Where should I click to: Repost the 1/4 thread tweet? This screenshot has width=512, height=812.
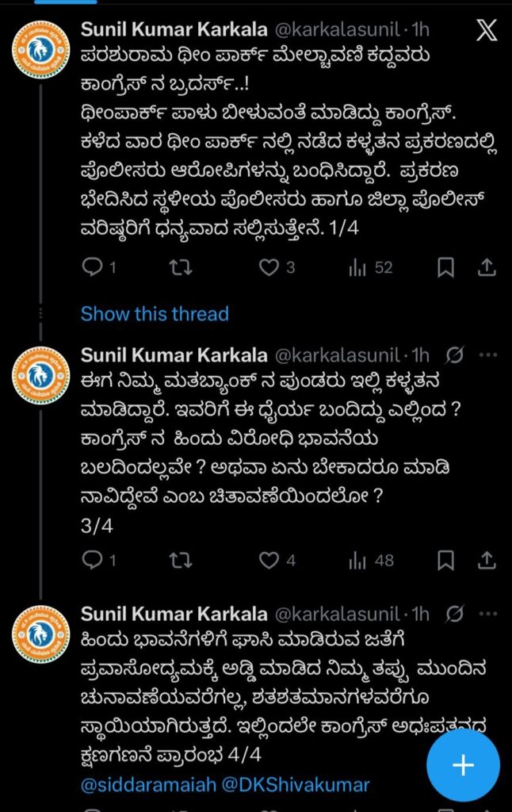pyautogui.click(x=181, y=268)
